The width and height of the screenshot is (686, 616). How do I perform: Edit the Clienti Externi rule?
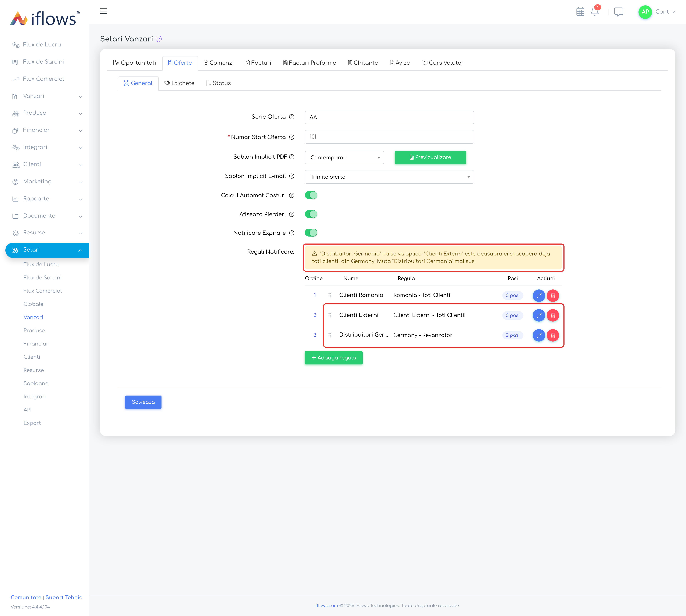pos(539,316)
